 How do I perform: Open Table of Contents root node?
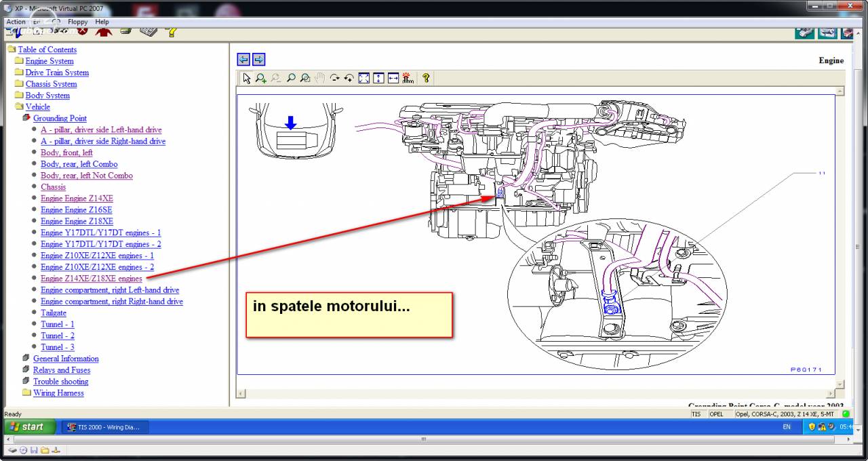click(x=47, y=49)
